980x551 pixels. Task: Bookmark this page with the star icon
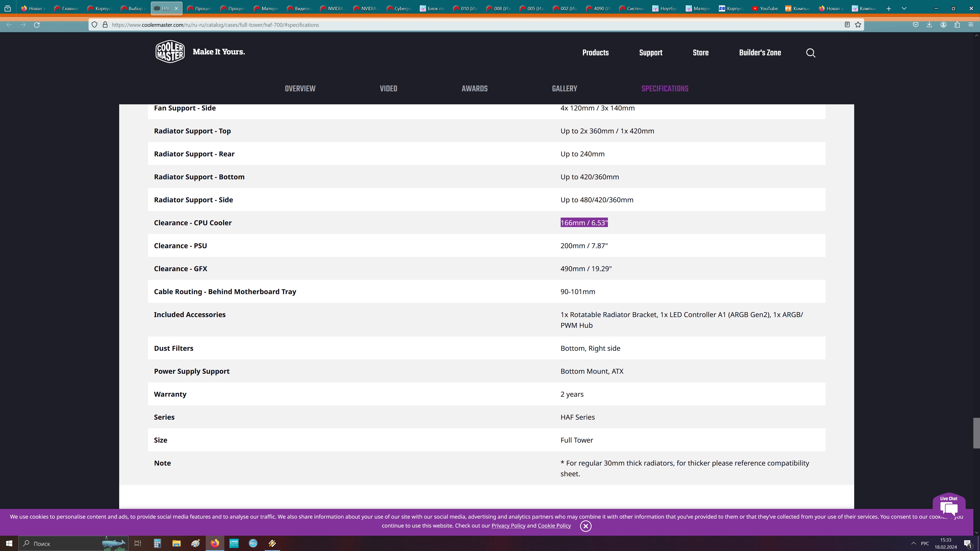point(858,25)
